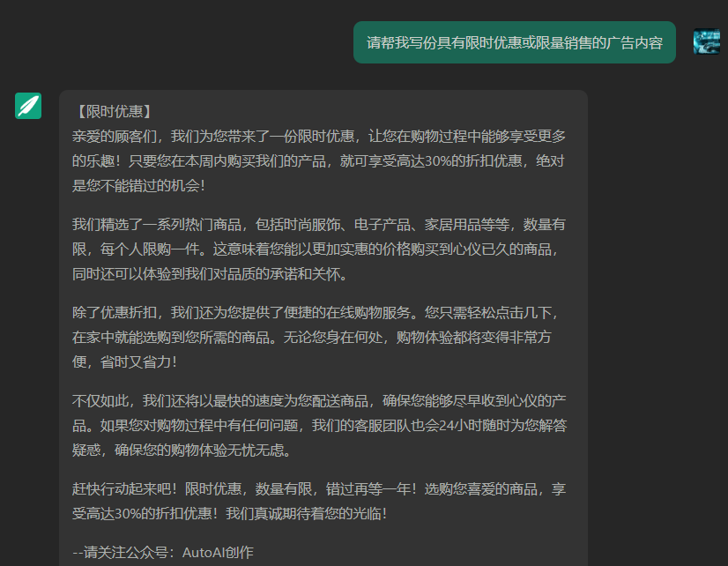The height and width of the screenshot is (566, 728).
Task: Click the green feather assistant avatar icon
Action: tap(28, 105)
